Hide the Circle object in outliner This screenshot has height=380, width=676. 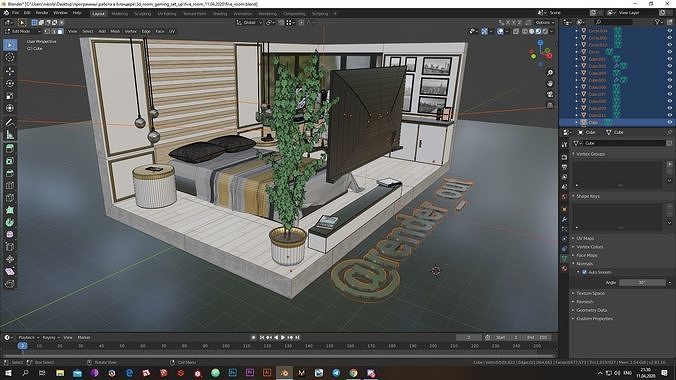[x=670, y=52]
